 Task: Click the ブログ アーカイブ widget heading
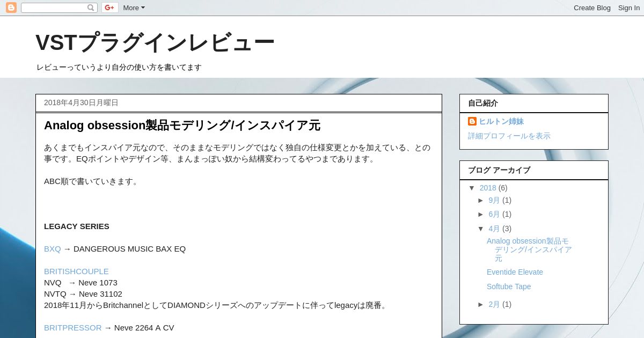click(x=499, y=170)
